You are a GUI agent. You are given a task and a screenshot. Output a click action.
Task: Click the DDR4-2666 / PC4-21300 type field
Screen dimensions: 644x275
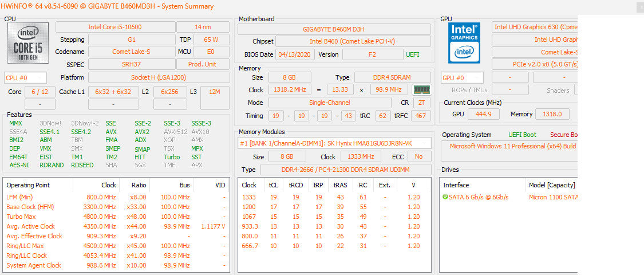(x=346, y=170)
